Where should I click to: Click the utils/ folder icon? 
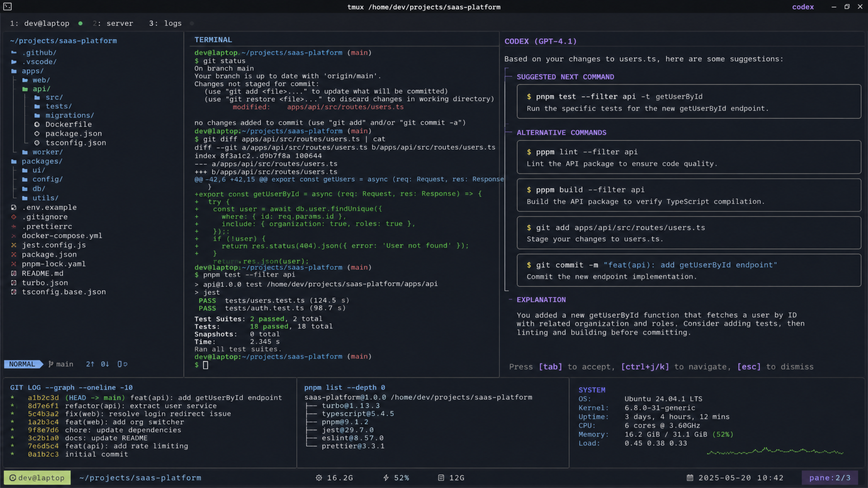point(25,198)
